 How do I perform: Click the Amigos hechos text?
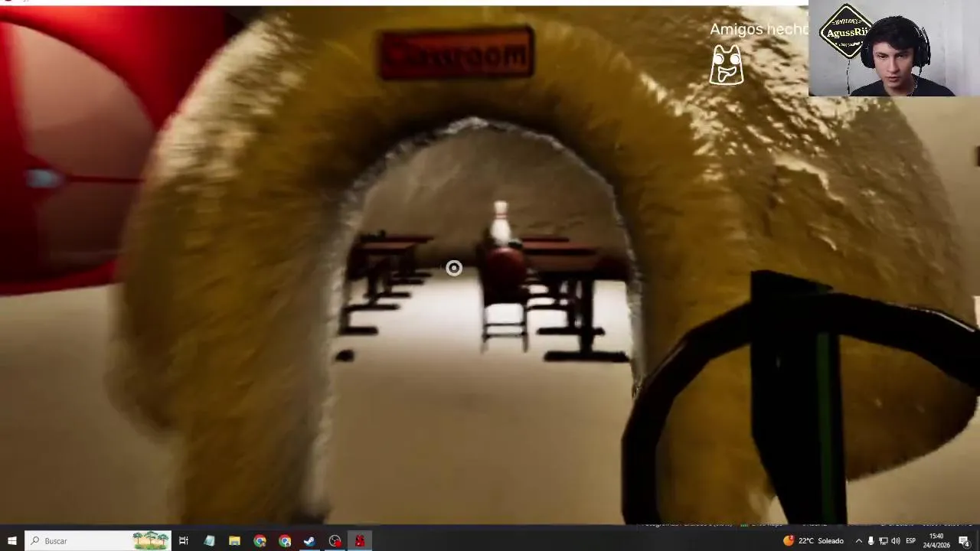pos(759,29)
